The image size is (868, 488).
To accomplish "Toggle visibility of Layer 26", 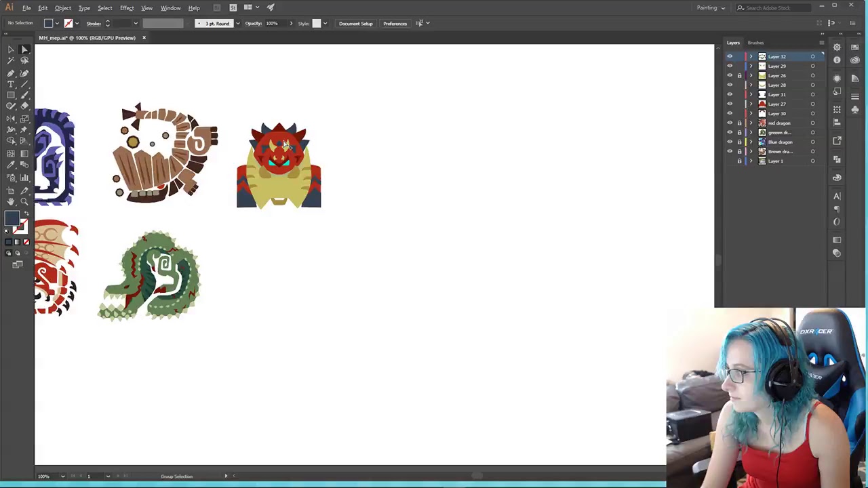I will coord(730,75).
